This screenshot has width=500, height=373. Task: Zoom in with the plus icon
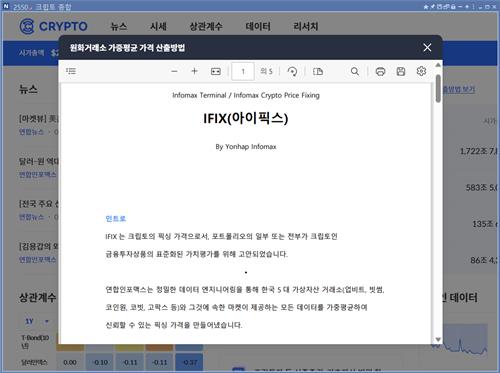(194, 71)
